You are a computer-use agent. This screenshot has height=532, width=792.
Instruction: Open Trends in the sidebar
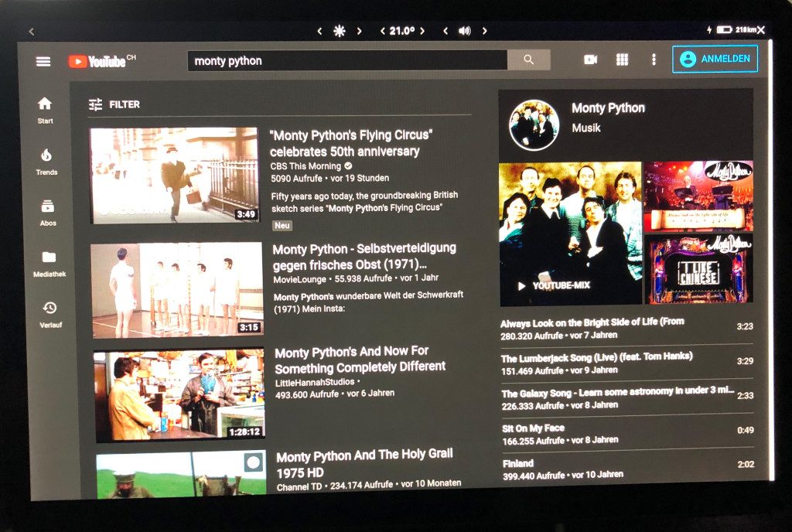click(x=46, y=162)
